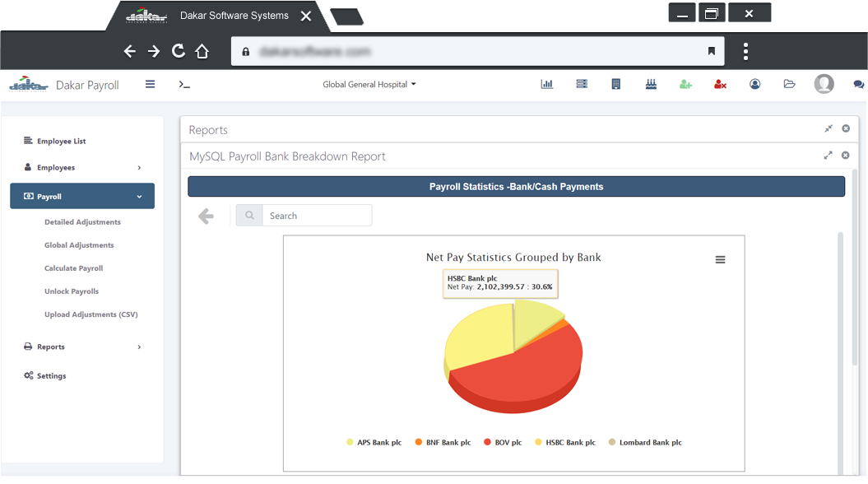Open the Global General Hospital company dropdown
The image size is (868, 484).
[x=369, y=83]
